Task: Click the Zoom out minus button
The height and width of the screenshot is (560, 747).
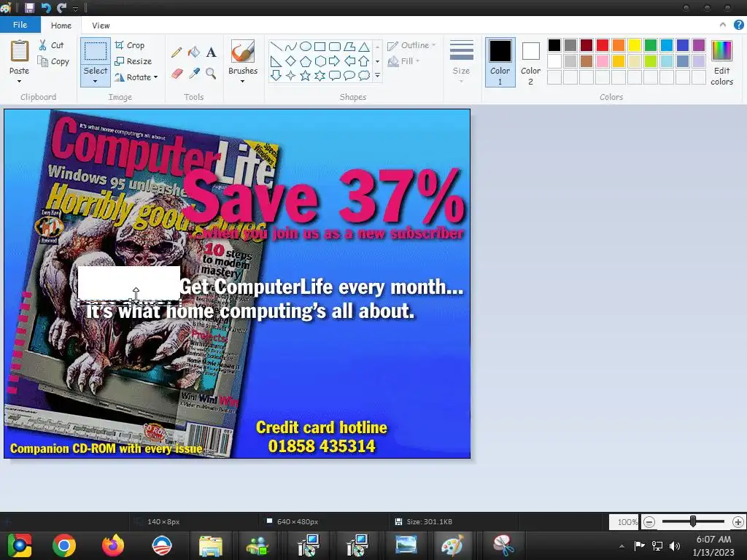Action: click(649, 522)
